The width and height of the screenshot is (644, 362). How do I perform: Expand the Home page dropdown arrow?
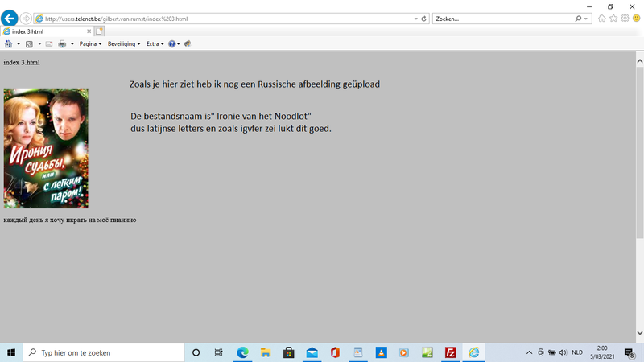point(19,44)
